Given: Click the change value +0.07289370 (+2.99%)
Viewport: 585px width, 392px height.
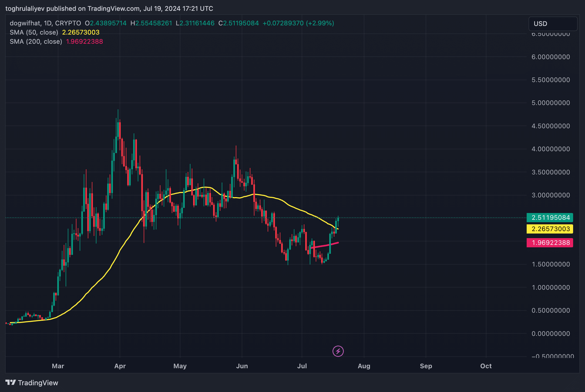Looking at the screenshot, I should tap(298, 23).
